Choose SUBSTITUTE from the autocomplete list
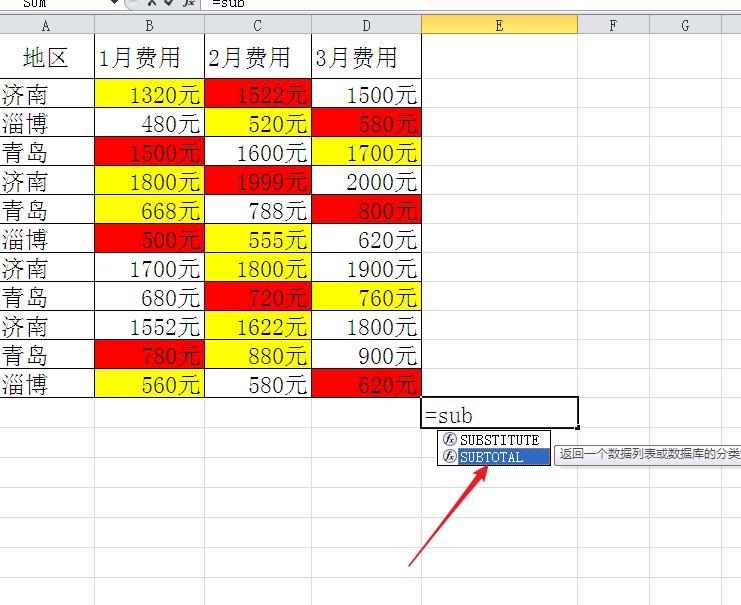The width and height of the screenshot is (741, 605). point(494,440)
